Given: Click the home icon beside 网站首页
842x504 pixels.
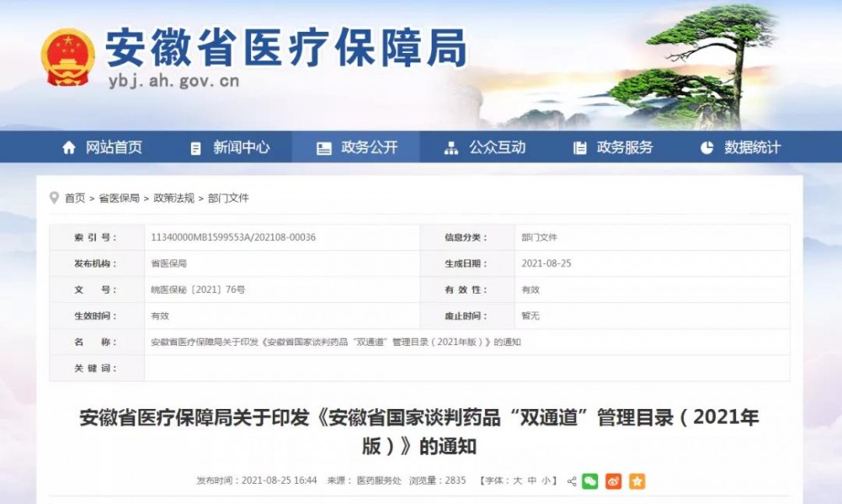Looking at the screenshot, I should click(69, 147).
